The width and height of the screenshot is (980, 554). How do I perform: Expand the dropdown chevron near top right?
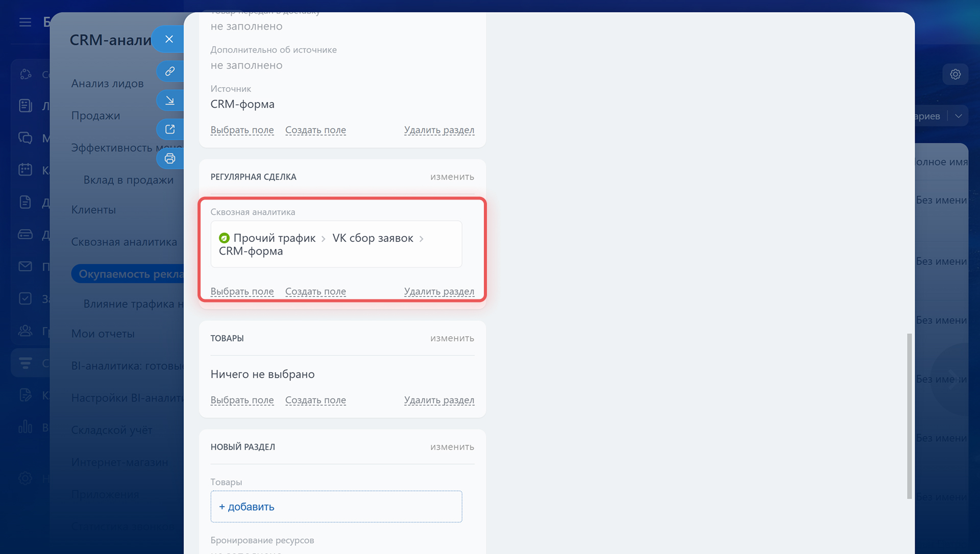(x=959, y=116)
